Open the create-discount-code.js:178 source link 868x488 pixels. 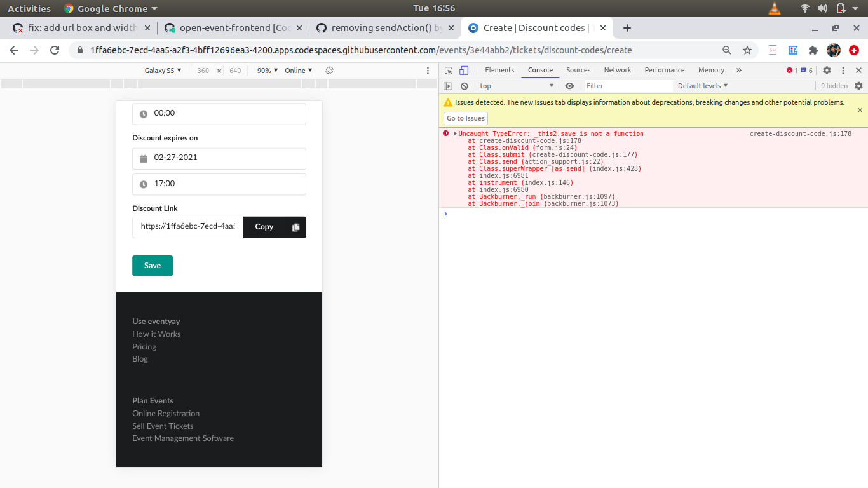[800, 133]
